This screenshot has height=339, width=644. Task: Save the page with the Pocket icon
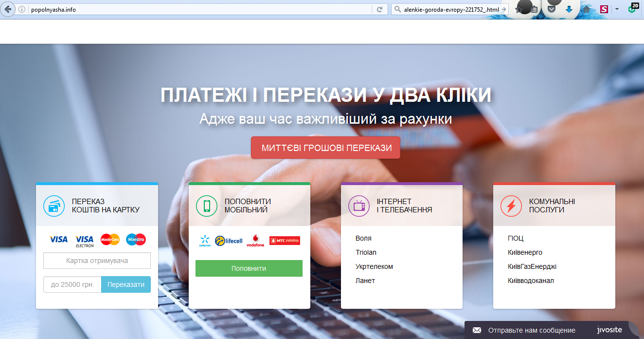552,9
